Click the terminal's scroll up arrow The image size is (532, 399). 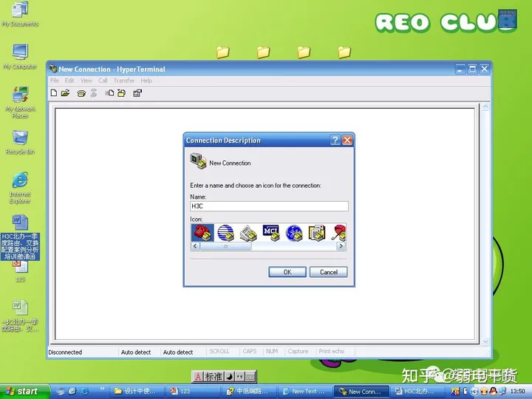click(x=485, y=107)
